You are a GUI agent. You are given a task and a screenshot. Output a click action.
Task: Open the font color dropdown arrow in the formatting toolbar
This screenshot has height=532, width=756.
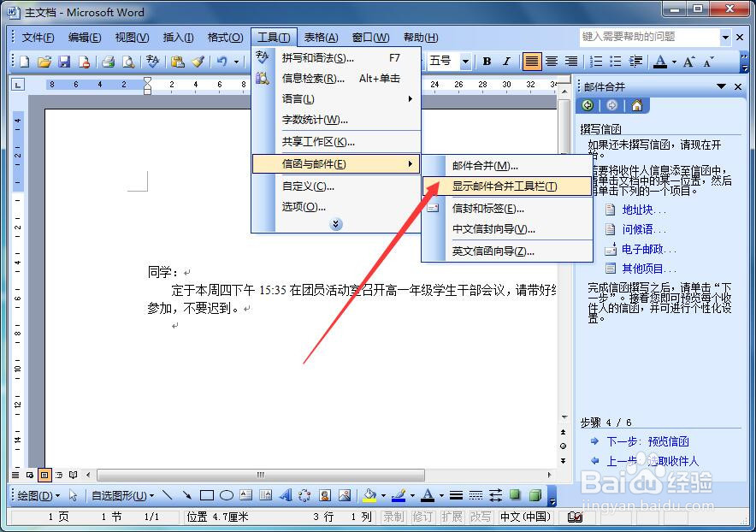pyautogui.click(x=674, y=62)
